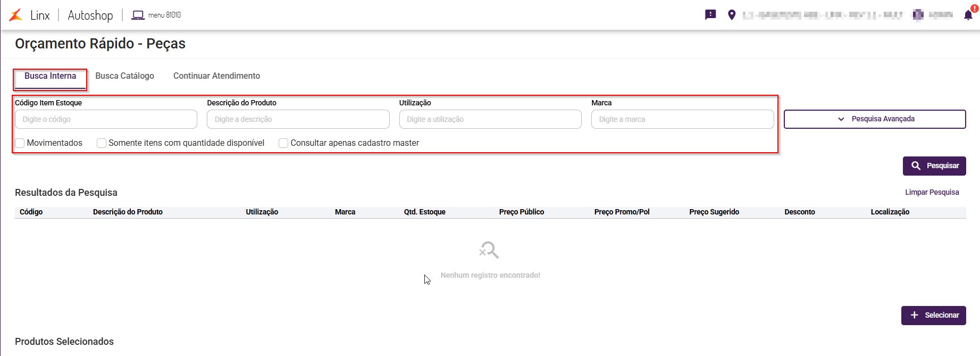Switch to the Busca Catálogo tab
The image size is (980, 356).
pos(125,76)
